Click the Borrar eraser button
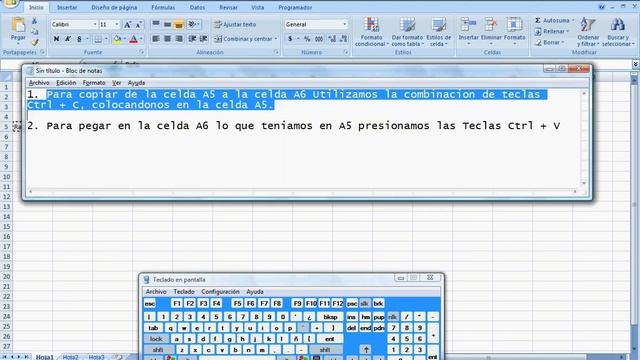The height and width of the screenshot is (360, 640). click(549, 42)
